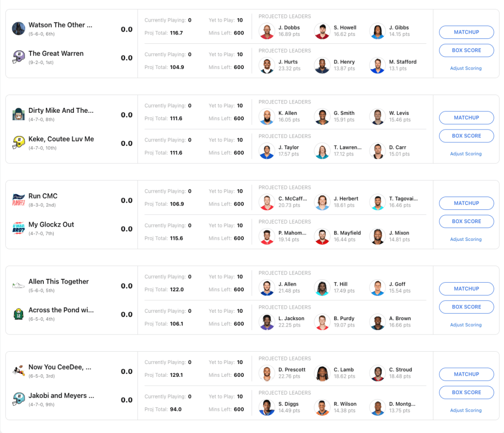Open BOX SCORE for Run CMC game
Image resolution: width=504 pixels, height=433 pixels.
coord(466,222)
